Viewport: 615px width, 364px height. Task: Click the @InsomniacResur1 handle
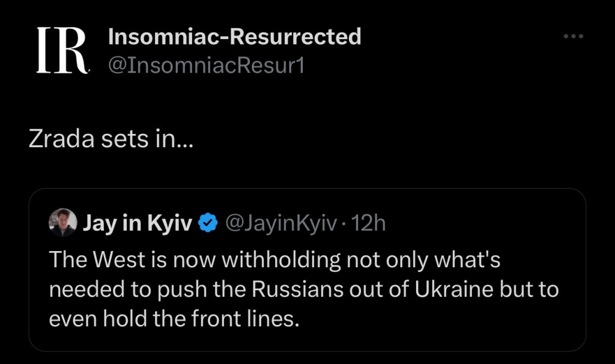coord(206,64)
